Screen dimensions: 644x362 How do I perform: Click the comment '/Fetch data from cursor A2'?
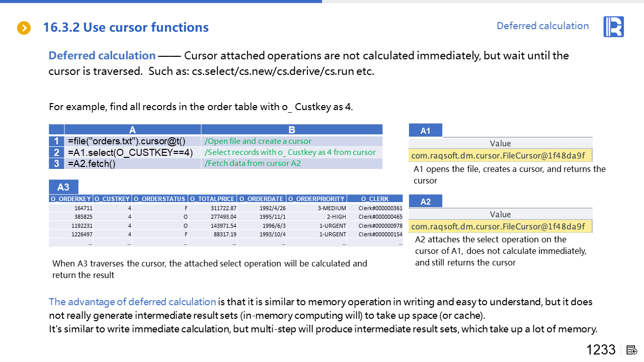click(253, 163)
